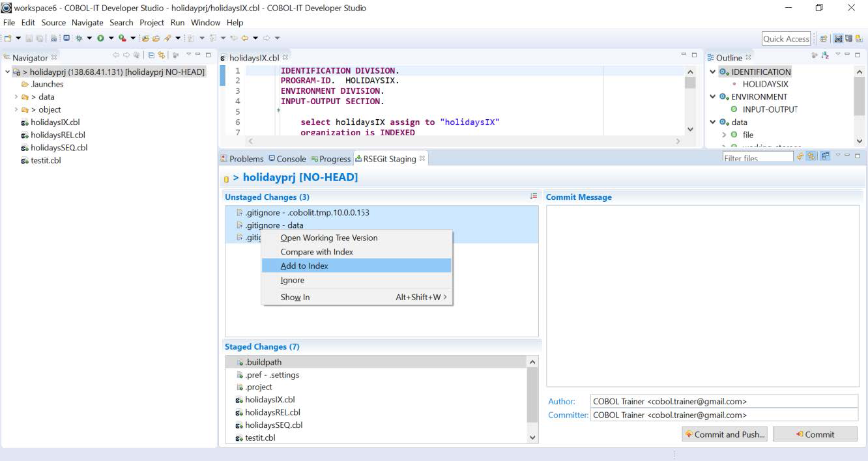Click the Git perspective icon at top right
This screenshot has width=868, height=461.
click(x=859, y=39)
